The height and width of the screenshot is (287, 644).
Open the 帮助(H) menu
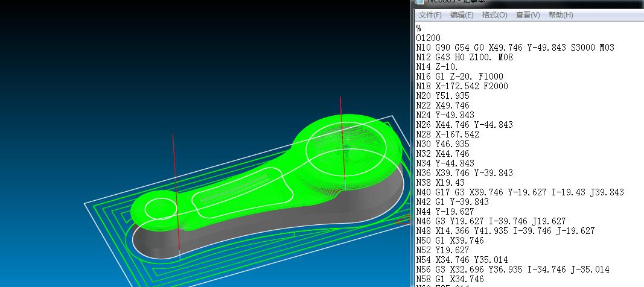point(561,15)
